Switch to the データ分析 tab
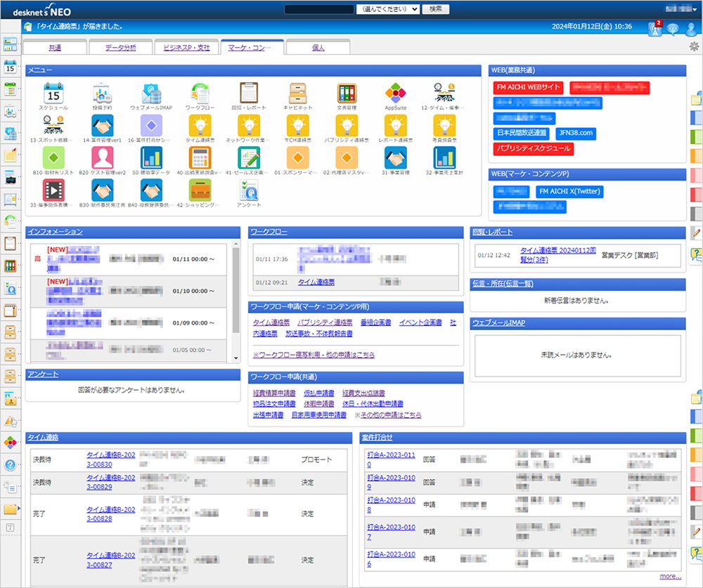Viewport: 703px width, 588px height. click(x=120, y=48)
